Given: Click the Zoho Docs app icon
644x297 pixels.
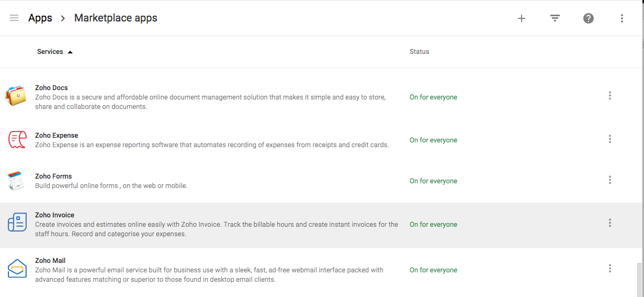Looking at the screenshot, I should pyautogui.click(x=16, y=96).
